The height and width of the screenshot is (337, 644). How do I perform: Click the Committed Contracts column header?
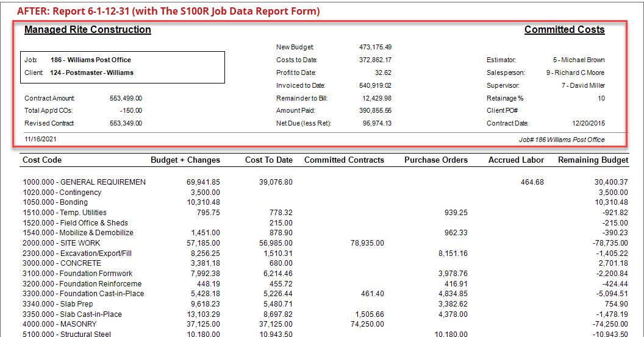pos(344,160)
